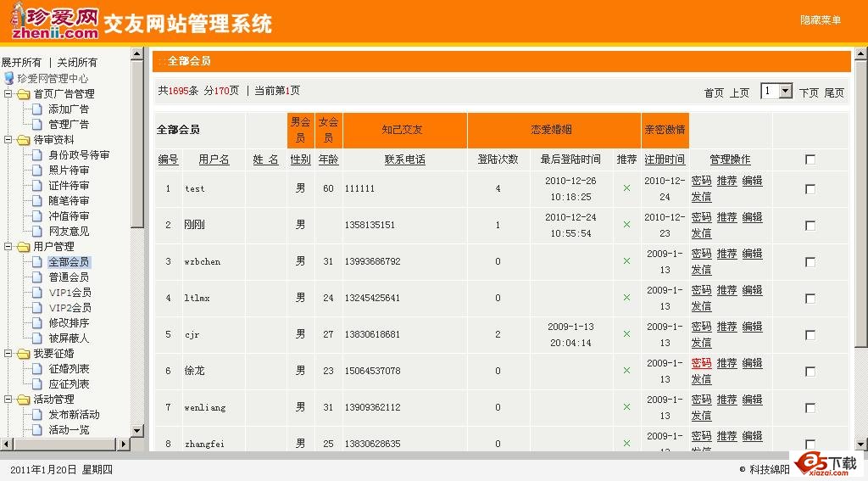Viewport: 868px width, 481px height.
Task: Select the 知己交友 filter tab
Action: pyautogui.click(x=404, y=130)
